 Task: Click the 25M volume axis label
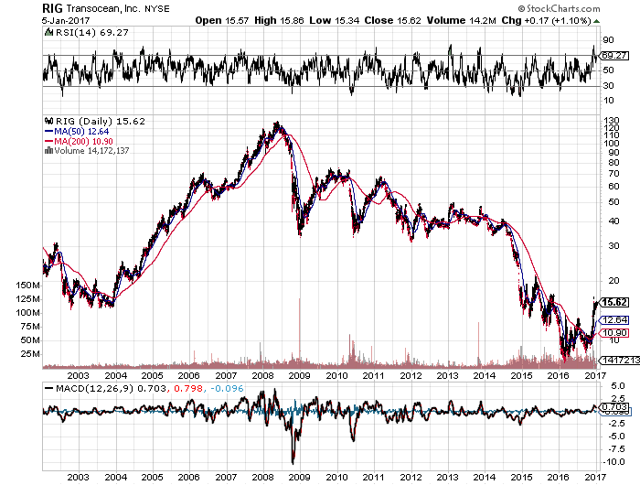pos(30,354)
